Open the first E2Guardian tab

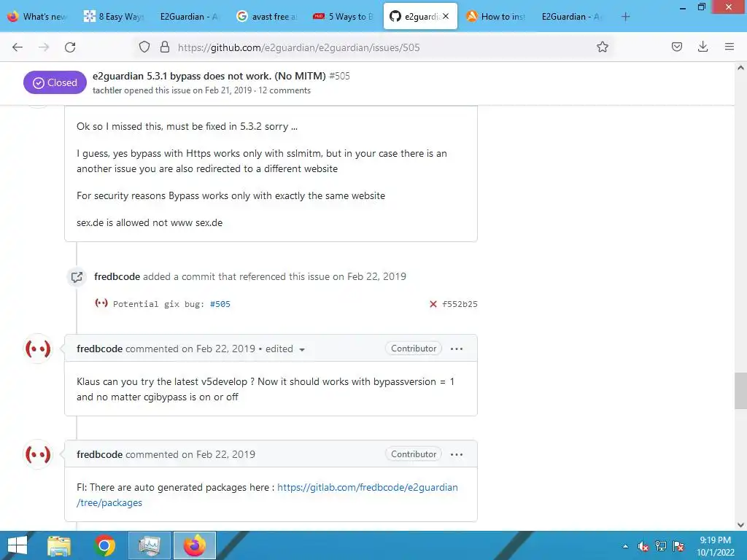(x=189, y=16)
